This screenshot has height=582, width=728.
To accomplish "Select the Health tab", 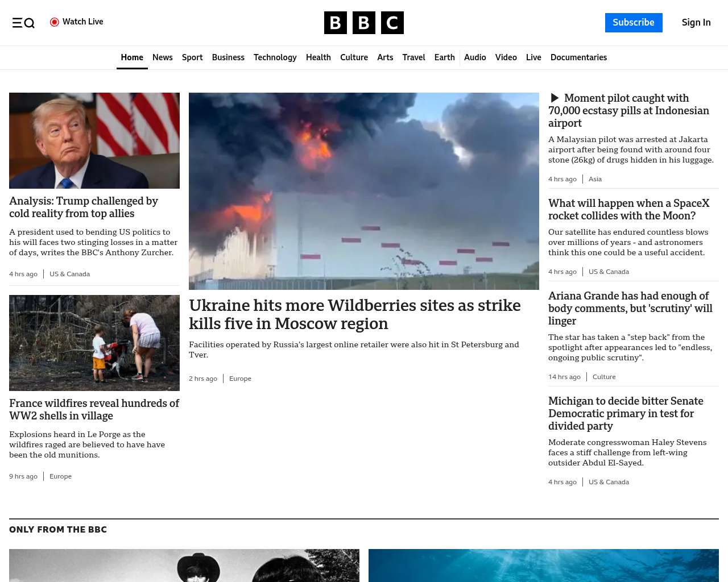I will point(318,57).
